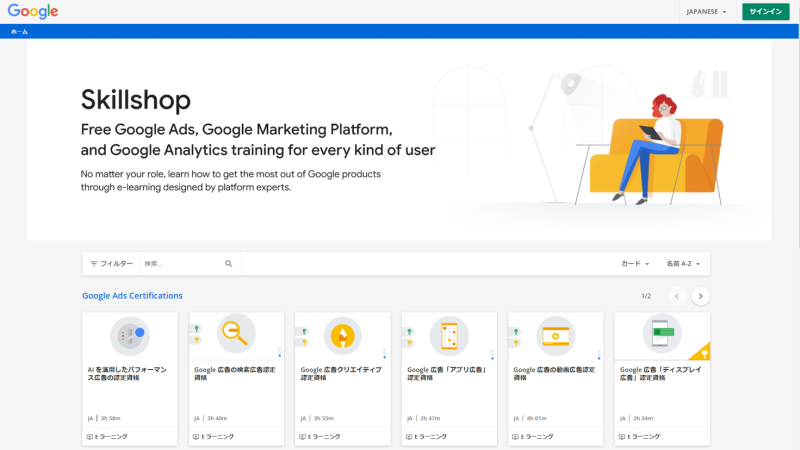Open Google 広告の動画広告認定資格 title
This screenshot has height=450, width=800.
[554, 373]
